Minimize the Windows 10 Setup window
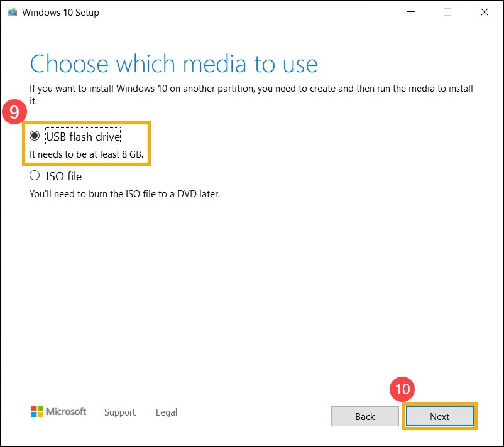The width and height of the screenshot is (504, 447). click(410, 12)
